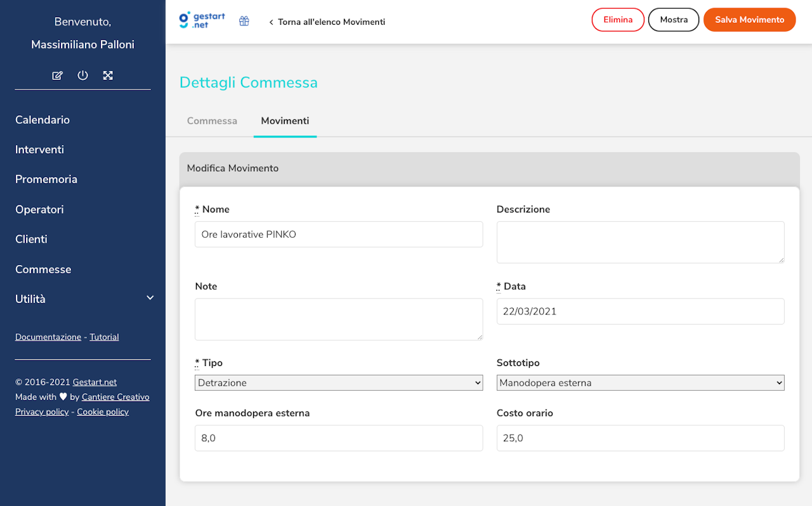Click the gestart.net logo

point(202,20)
